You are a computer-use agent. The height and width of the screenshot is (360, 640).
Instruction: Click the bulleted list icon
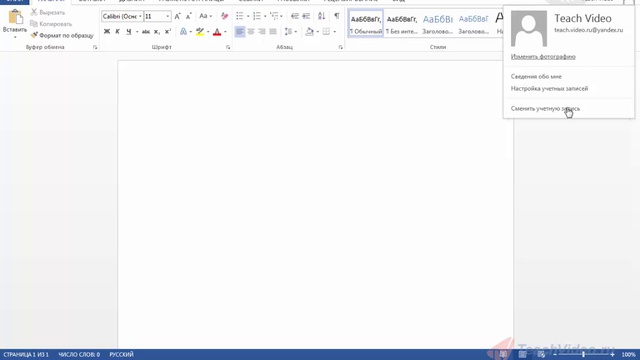(x=240, y=16)
